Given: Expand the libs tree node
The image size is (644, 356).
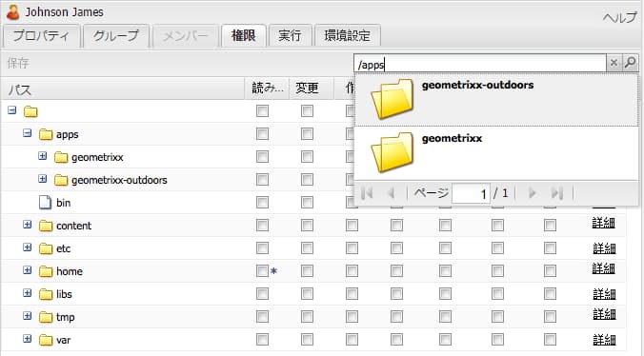Looking at the screenshot, I should coord(27,293).
